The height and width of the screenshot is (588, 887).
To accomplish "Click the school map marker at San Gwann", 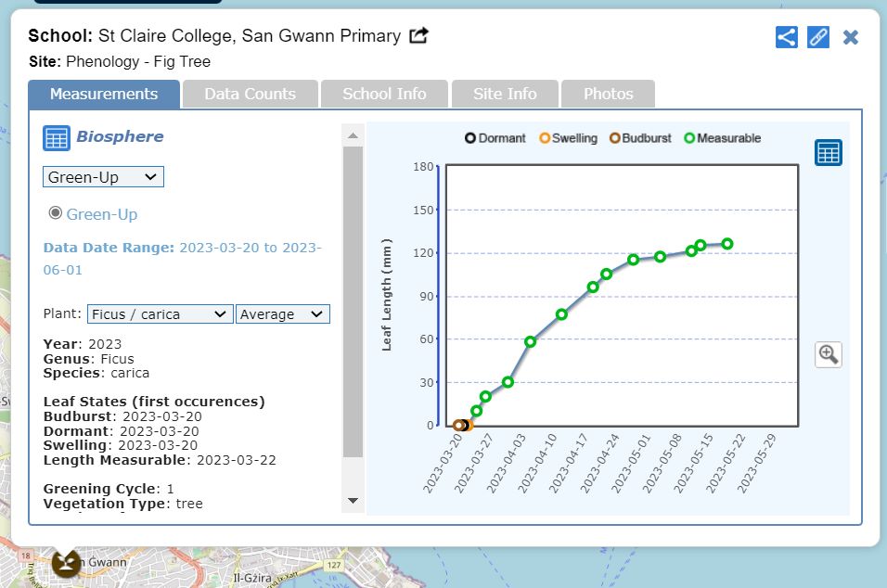I will click(65, 561).
